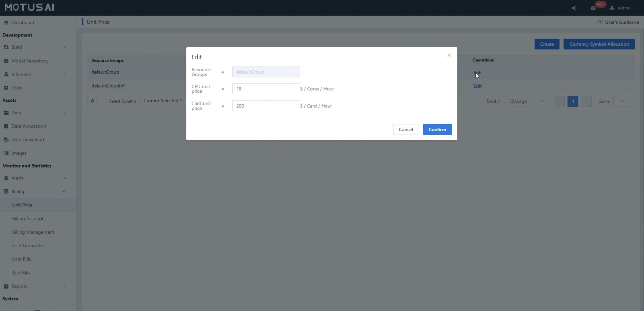The width and height of the screenshot is (644, 311).
Task: Expand the Inference submenu
Action: pyautogui.click(x=64, y=74)
